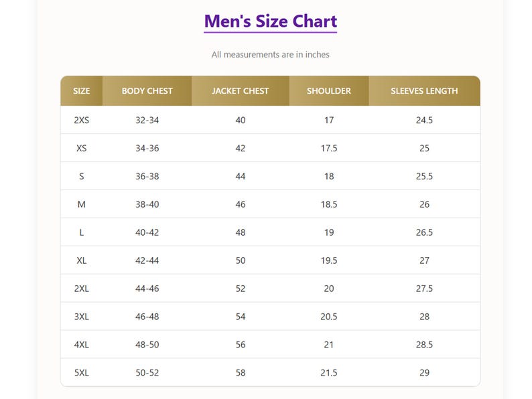Click shoulder value 21 in 4XL row
Screen dimensions: 532x399
click(329, 345)
